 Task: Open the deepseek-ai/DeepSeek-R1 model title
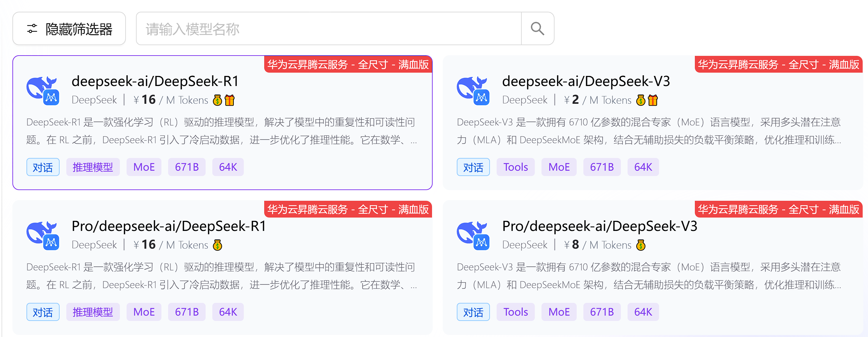tap(155, 81)
